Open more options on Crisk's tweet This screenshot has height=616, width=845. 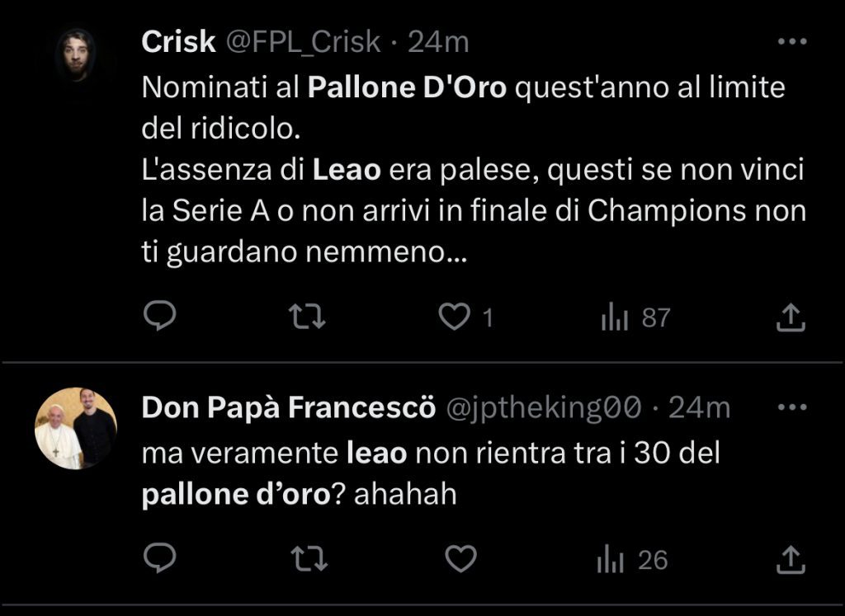click(x=792, y=42)
